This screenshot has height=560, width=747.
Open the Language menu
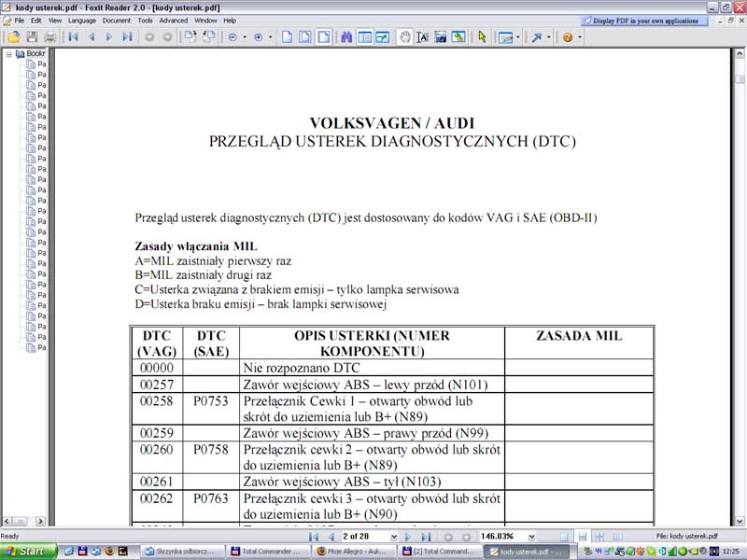tap(82, 21)
